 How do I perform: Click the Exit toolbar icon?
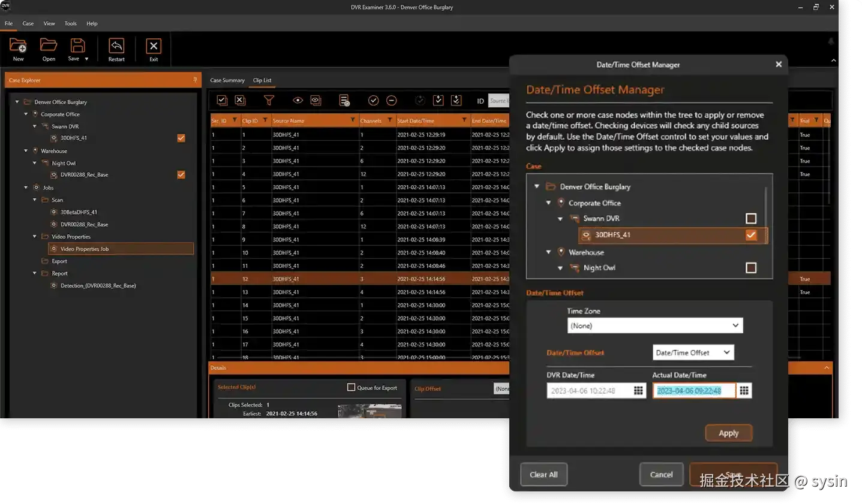point(154,46)
